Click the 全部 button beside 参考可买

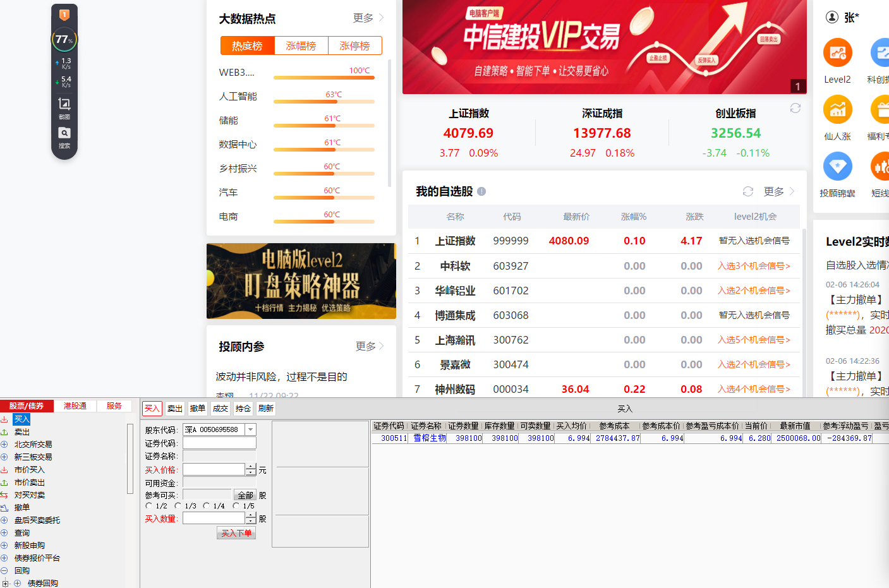tap(245, 495)
